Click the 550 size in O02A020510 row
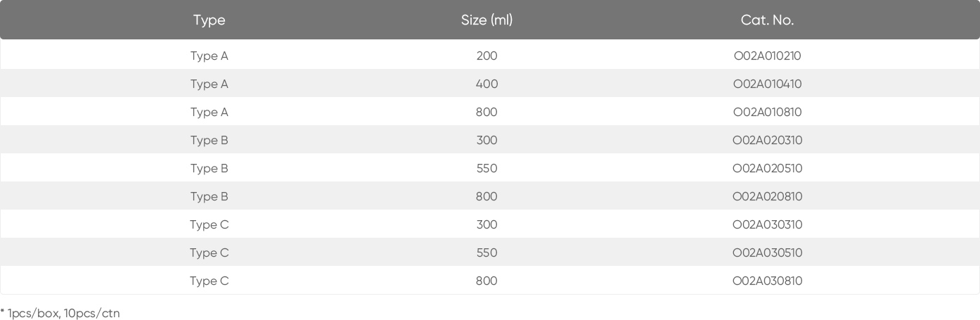This screenshot has height=320, width=980. pos(486,169)
